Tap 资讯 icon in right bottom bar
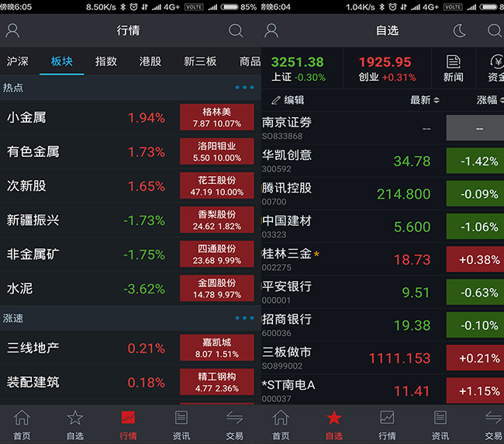 click(440, 418)
